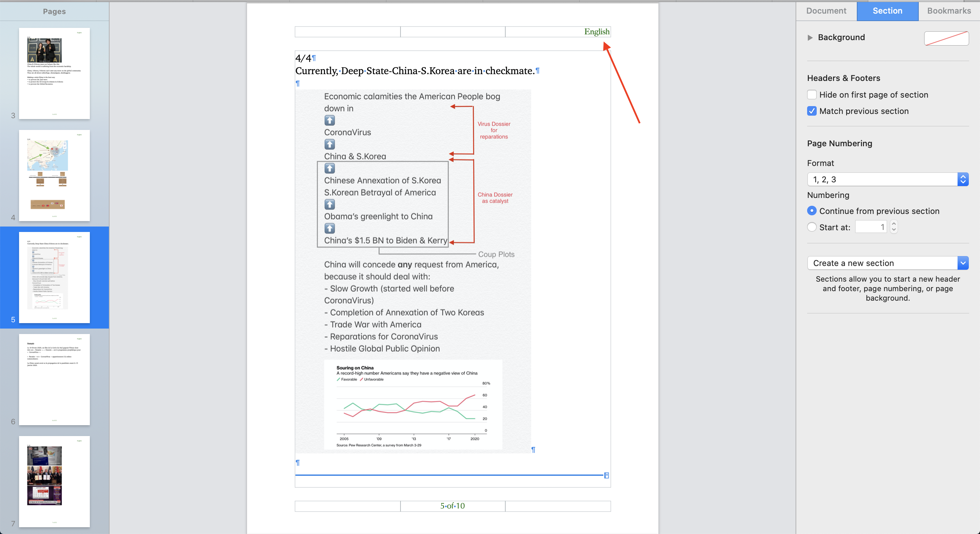Uncheck Match previous section

point(812,111)
